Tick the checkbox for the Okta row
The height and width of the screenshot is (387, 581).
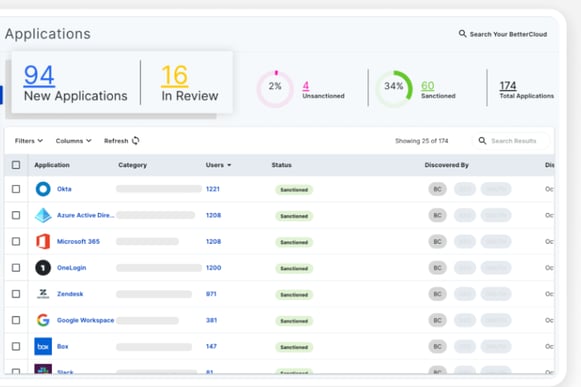16,189
